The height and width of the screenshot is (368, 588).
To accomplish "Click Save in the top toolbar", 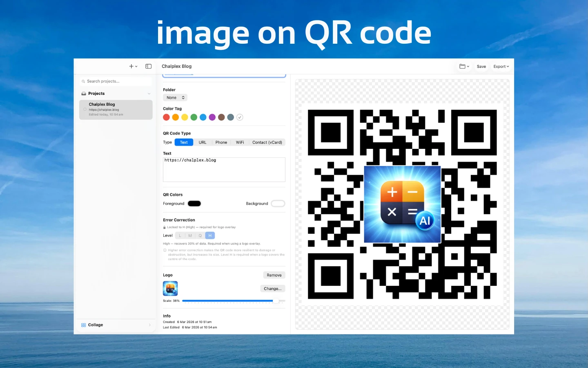I will (x=481, y=66).
